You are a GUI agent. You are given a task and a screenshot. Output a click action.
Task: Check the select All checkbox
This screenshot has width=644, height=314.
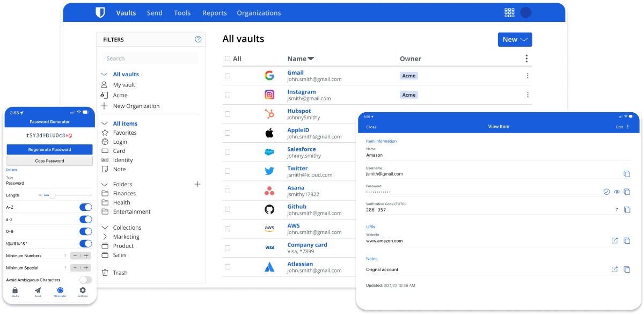[228, 59]
